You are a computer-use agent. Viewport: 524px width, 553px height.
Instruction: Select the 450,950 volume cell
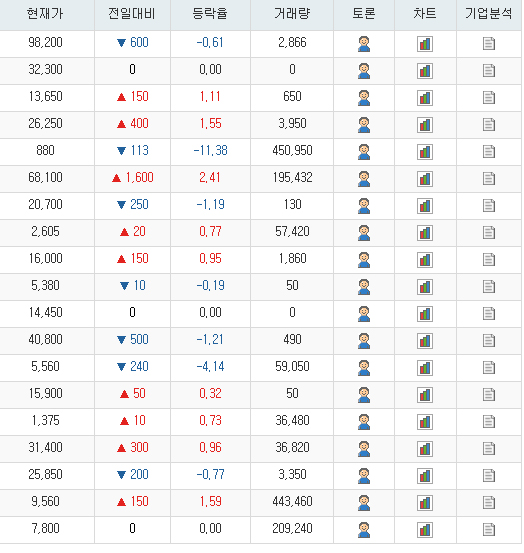tap(292, 151)
